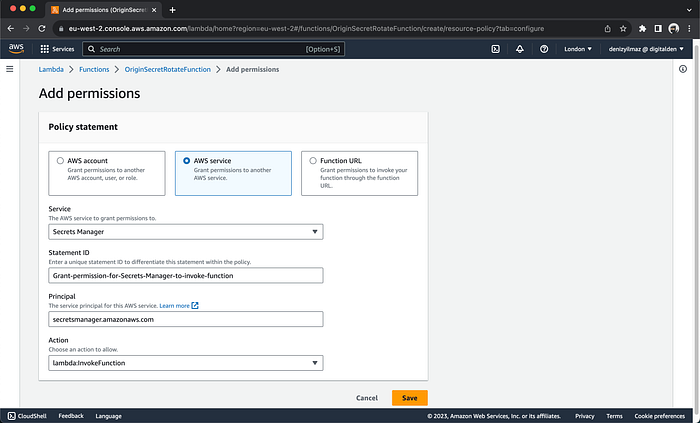Screen dimensions: 700x423
Task: Go to the Functions breadcrumb
Action: click(94, 70)
